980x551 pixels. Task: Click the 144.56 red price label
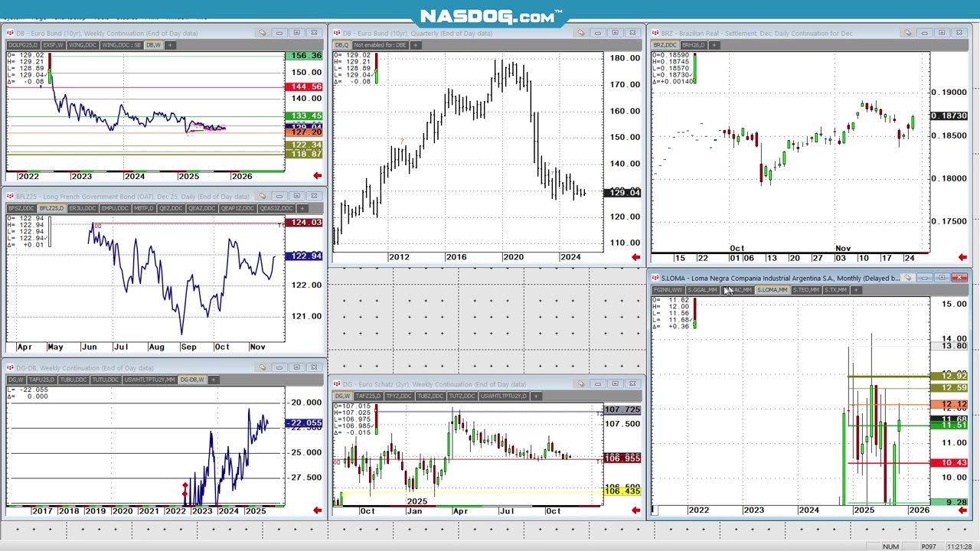[x=304, y=86]
